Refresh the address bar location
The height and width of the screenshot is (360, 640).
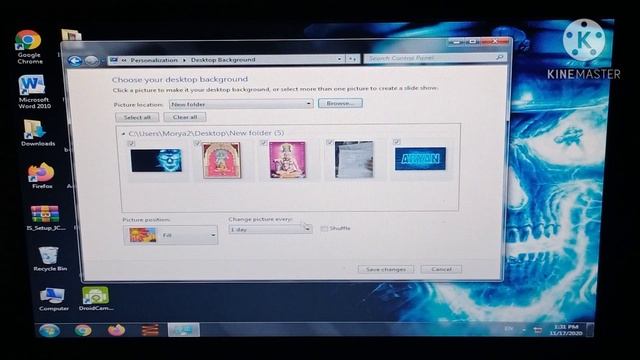click(x=352, y=59)
